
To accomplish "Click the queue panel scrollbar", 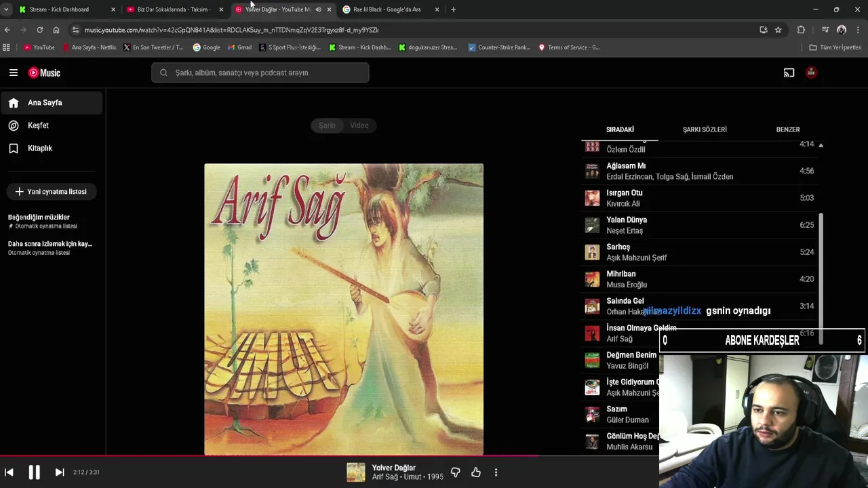I will 821,278.
